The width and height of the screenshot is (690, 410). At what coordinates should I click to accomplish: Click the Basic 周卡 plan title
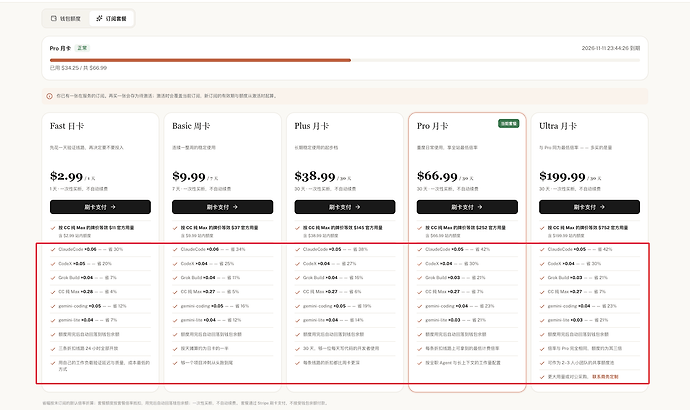pyautogui.click(x=191, y=126)
